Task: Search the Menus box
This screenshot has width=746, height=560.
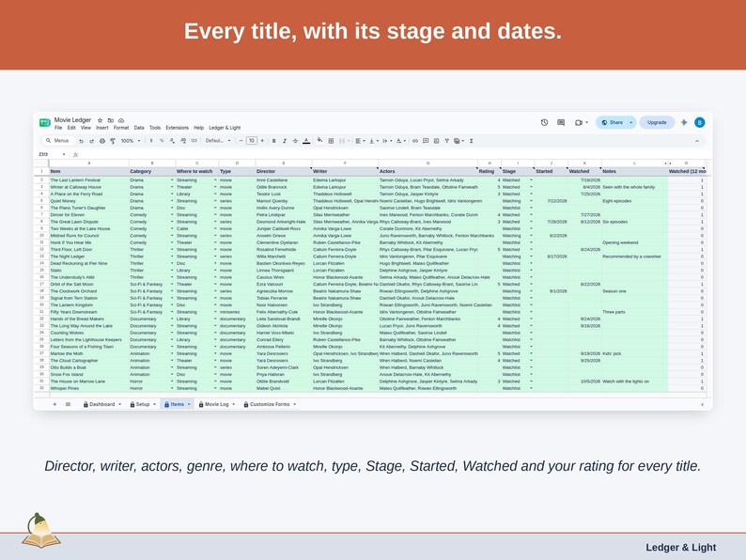Action: click(x=57, y=141)
